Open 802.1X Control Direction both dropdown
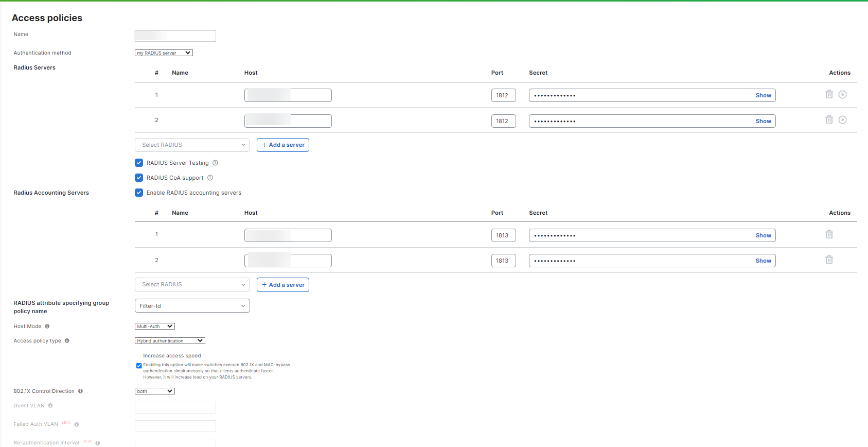The width and height of the screenshot is (868, 447). (x=155, y=391)
